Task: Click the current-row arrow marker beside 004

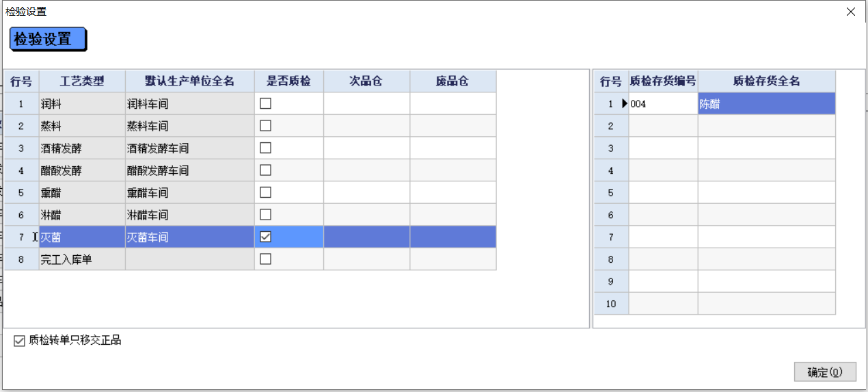Action: coord(624,103)
